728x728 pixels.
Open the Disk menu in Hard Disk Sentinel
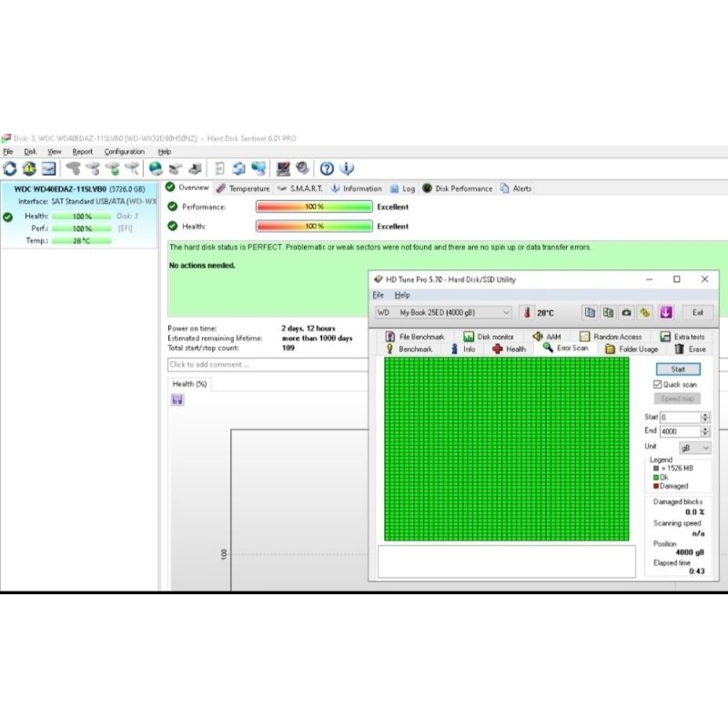(30, 152)
